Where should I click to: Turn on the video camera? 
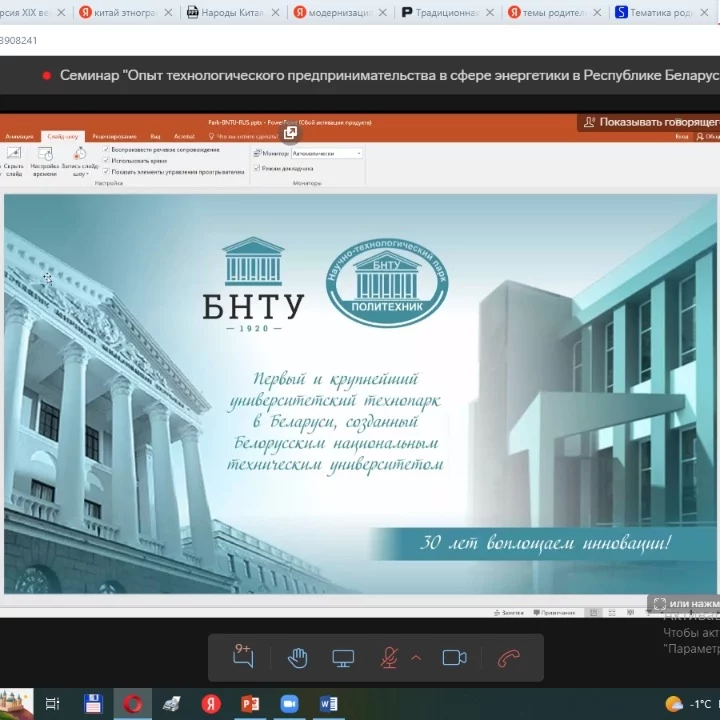[x=455, y=657]
